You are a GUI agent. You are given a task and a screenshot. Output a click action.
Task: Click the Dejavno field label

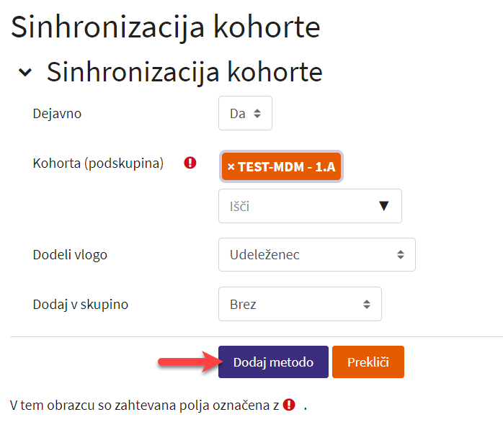58,113
